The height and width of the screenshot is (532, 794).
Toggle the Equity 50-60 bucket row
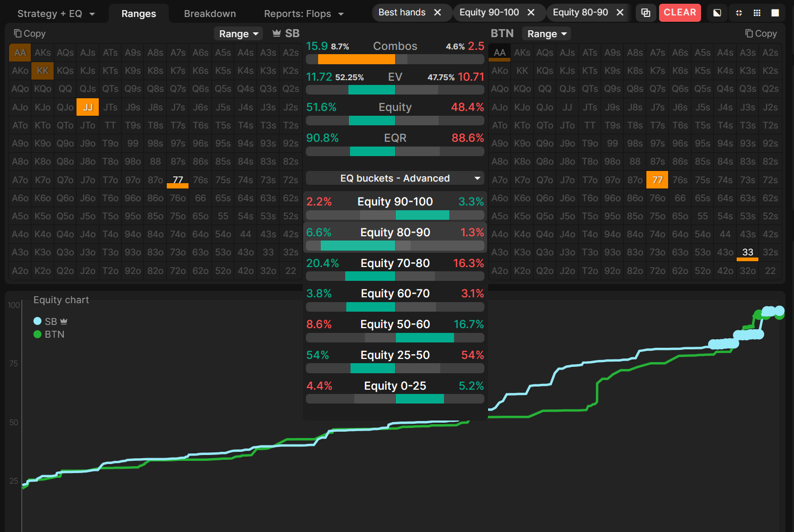coord(395,330)
